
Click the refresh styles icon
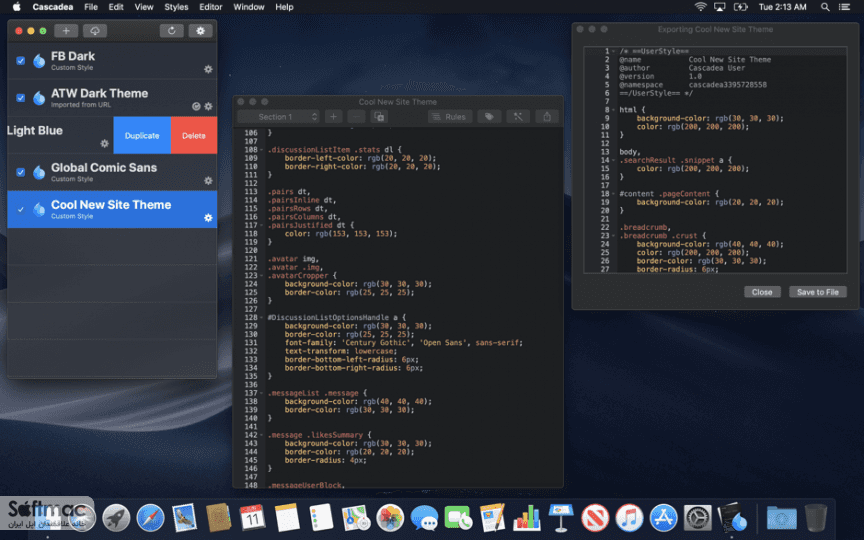coord(171,31)
